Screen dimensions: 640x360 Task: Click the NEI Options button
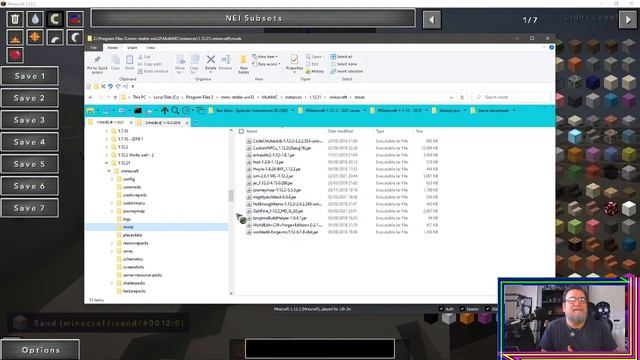pos(40,350)
